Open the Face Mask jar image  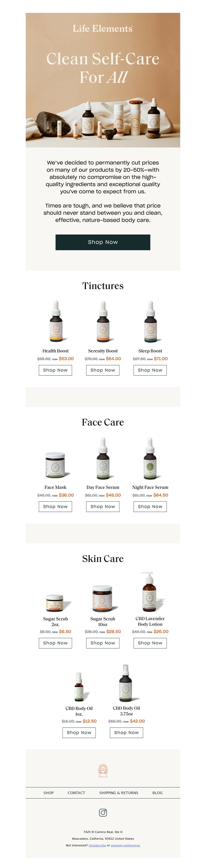tap(55, 465)
